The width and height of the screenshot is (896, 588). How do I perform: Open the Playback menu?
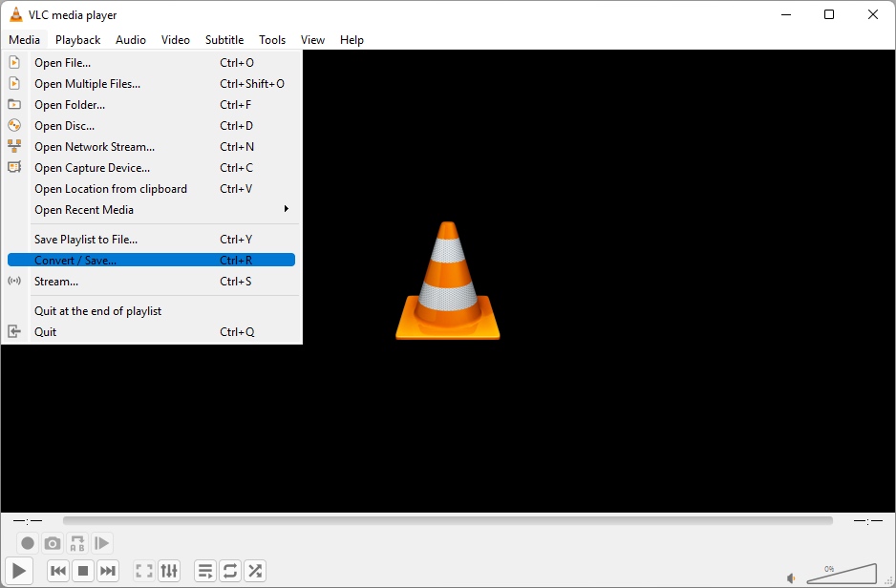click(77, 39)
